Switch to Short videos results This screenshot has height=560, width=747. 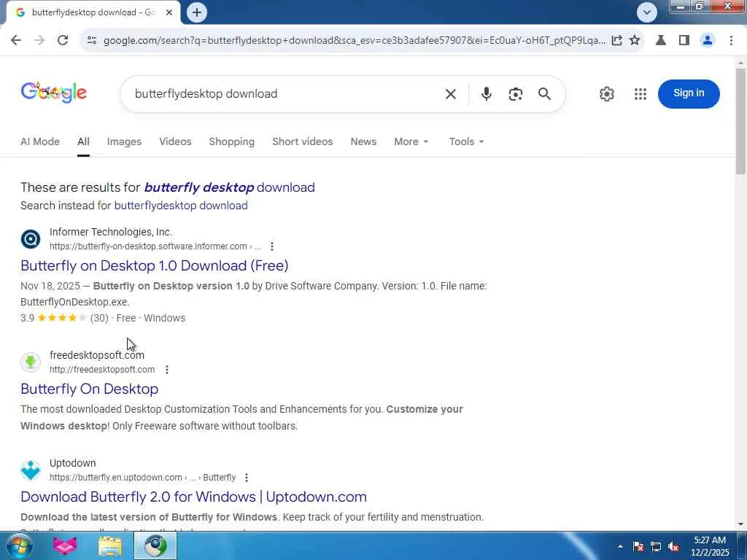[303, 141]
